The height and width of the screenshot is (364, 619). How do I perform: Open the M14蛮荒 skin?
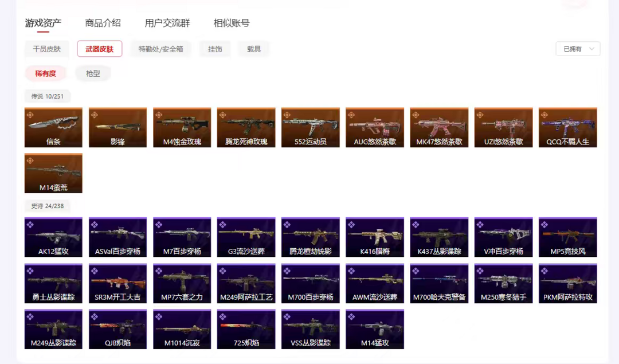[x=53, y=173]
